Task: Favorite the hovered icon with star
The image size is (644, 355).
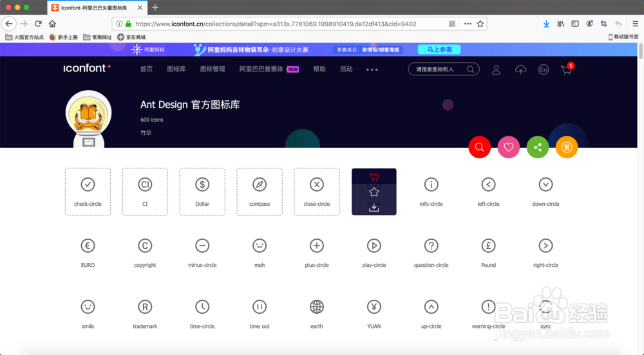Action: pos(374,192)
